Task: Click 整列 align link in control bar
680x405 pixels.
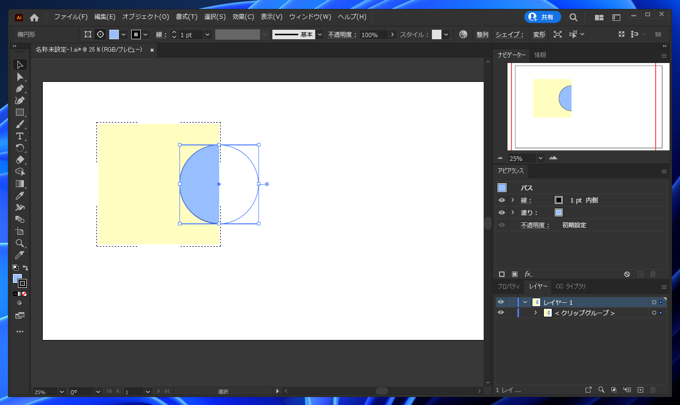Action: click(482, 34)
